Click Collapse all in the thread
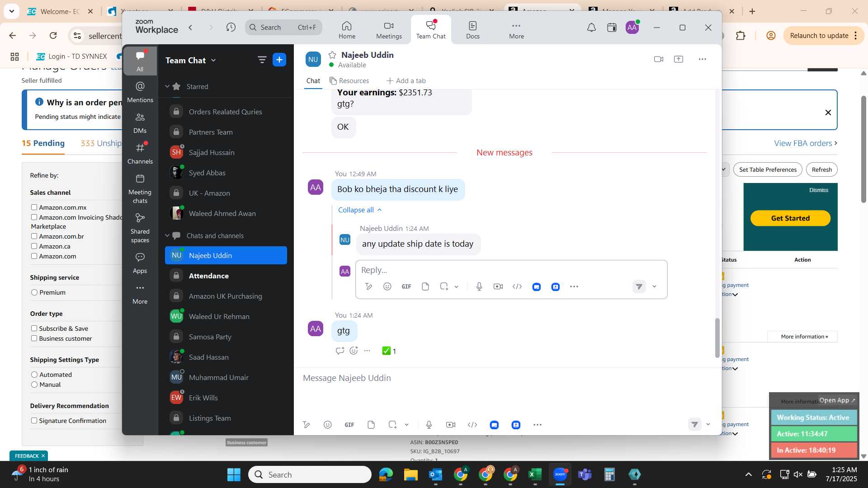Image resolution: width=868 pixels, height=488 pixels. click(360, 210)
